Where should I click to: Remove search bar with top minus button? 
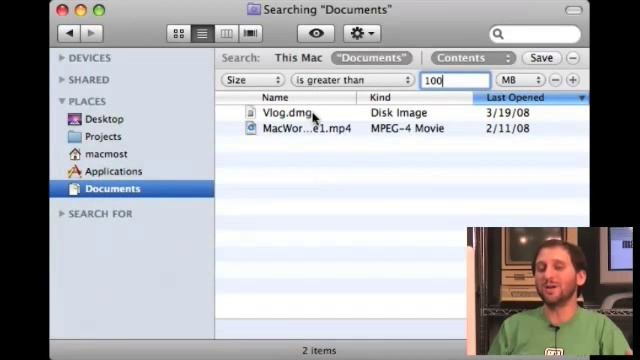pos(573,58)
